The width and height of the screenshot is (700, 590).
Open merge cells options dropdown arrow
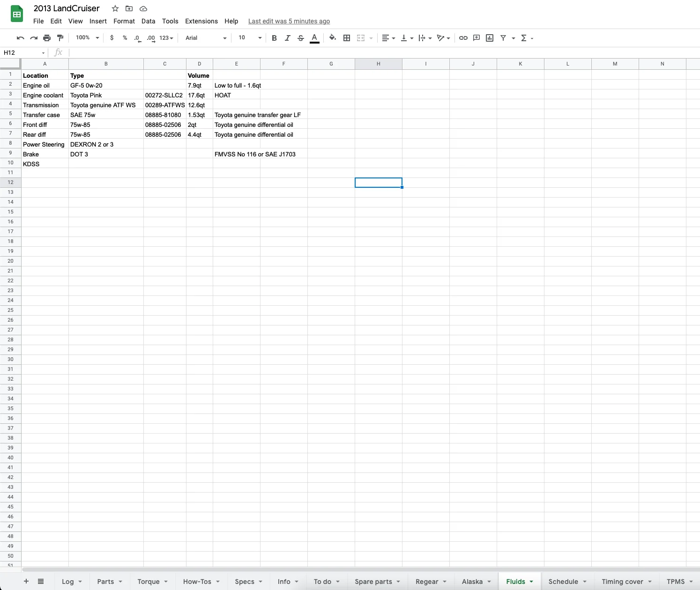[371, 38]
